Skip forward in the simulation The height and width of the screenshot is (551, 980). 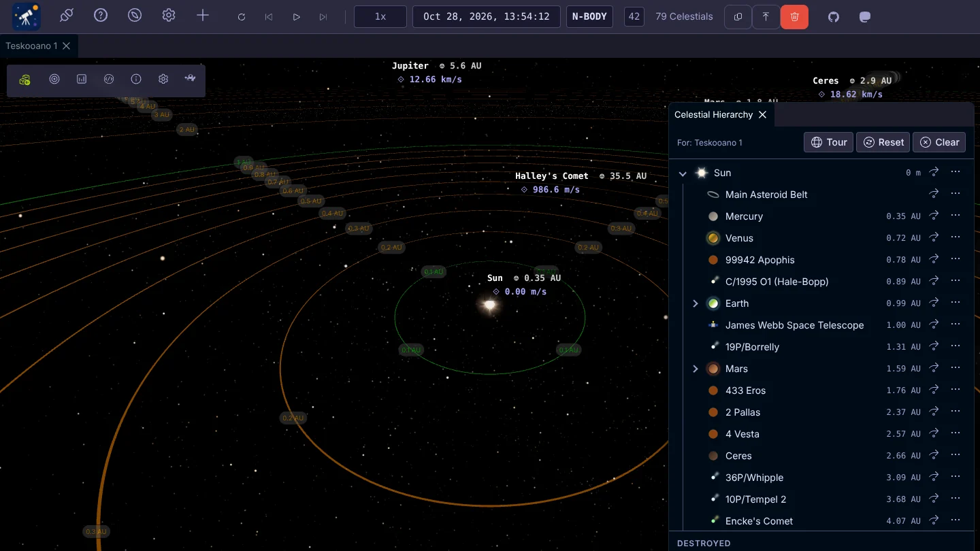pyautogui.click(x=323, y=17)
